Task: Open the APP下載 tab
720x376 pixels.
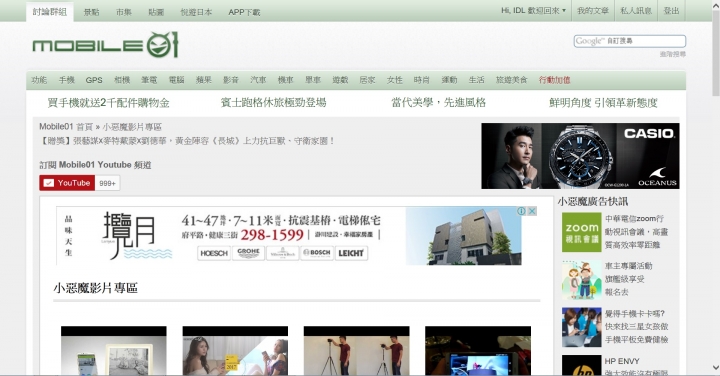Action: (244, 12)
